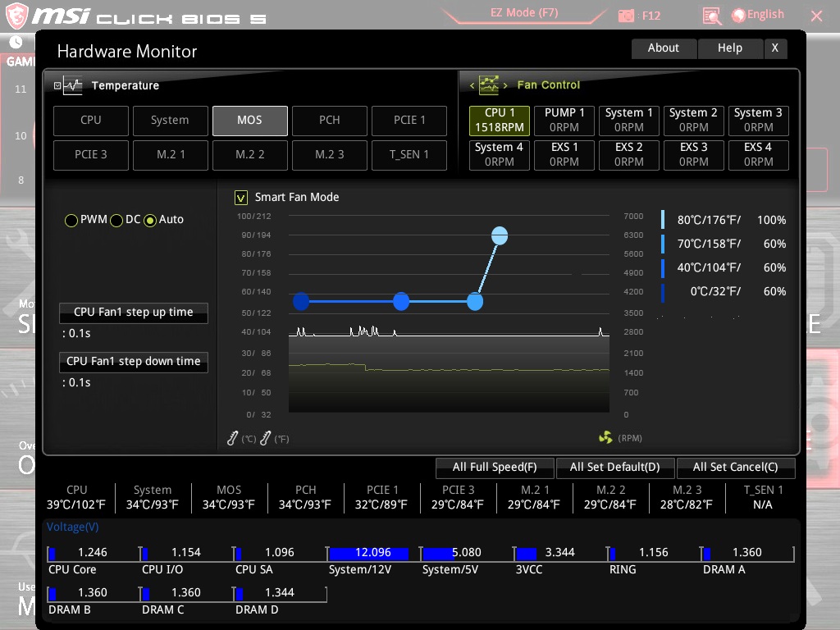Select the CPU temperature source
840x630 pixels.
90,121
